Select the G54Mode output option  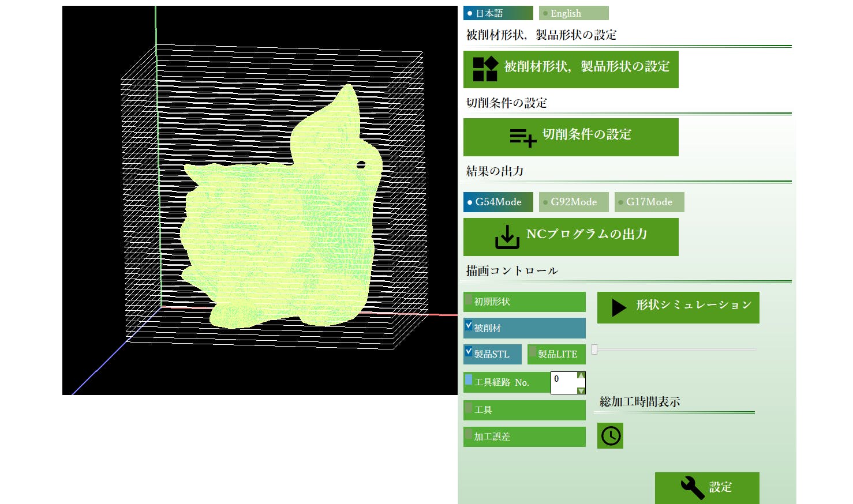(498, 202)
